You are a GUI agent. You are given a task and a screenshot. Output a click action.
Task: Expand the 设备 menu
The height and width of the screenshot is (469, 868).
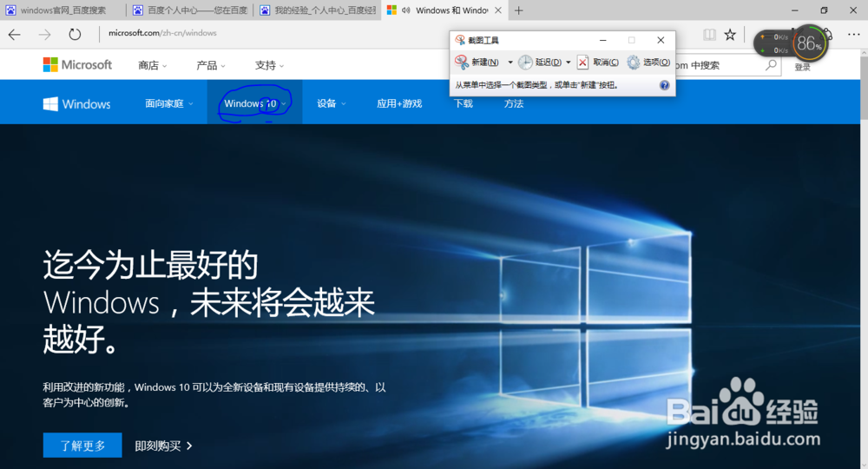coord(331,103)
